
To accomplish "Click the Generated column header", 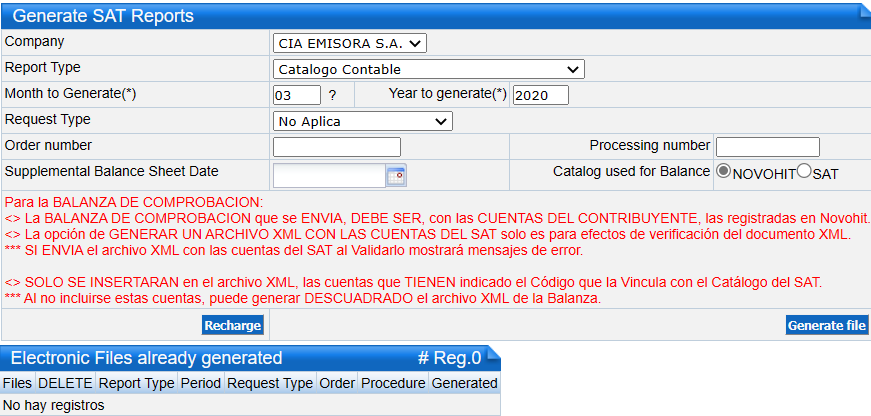I will pos(464,383).
